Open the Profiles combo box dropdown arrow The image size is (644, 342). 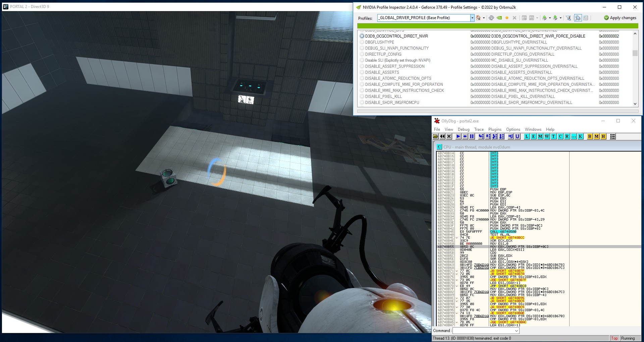point(472,18)
